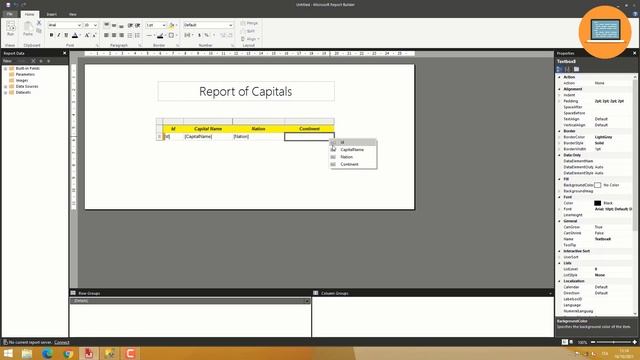This screenshot has height=360, width=640.
Task: Click the Cut scissors icon
Action: coord(39,23)
